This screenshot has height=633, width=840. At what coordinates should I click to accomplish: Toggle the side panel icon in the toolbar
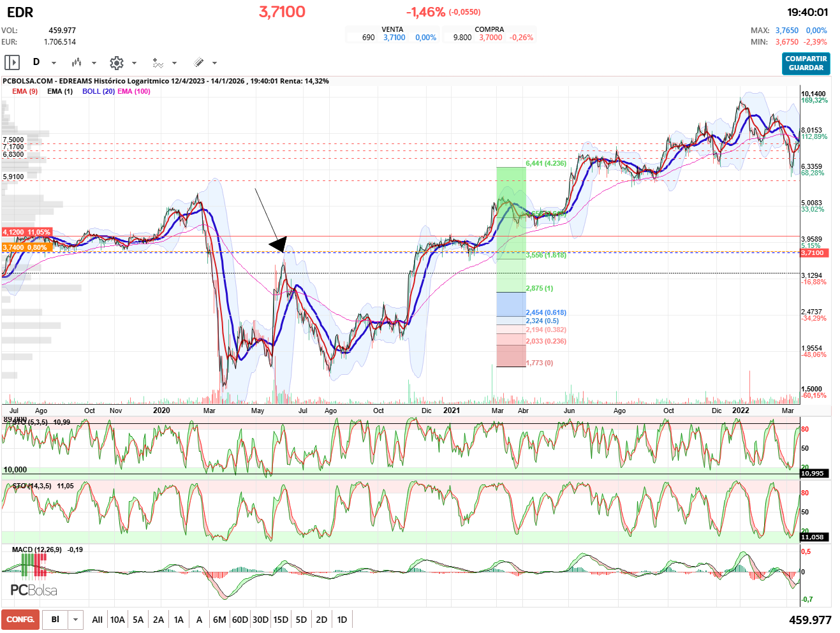point(12,62)
